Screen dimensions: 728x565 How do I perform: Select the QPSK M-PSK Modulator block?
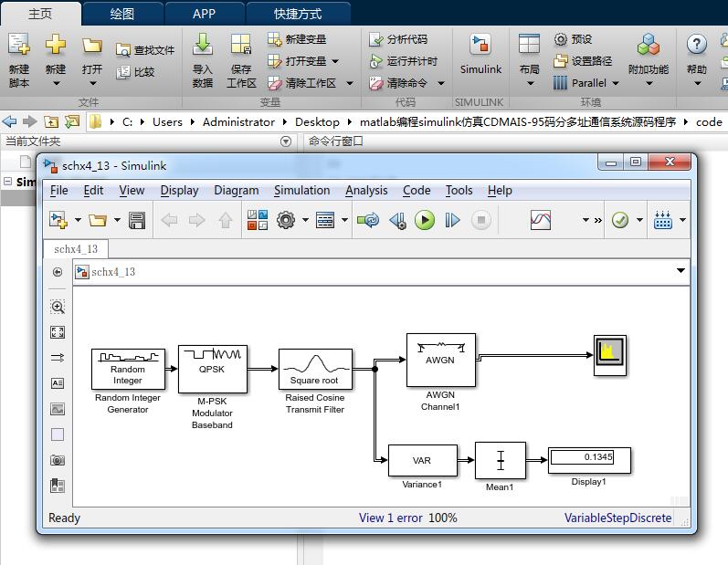(x=213, y=370)
